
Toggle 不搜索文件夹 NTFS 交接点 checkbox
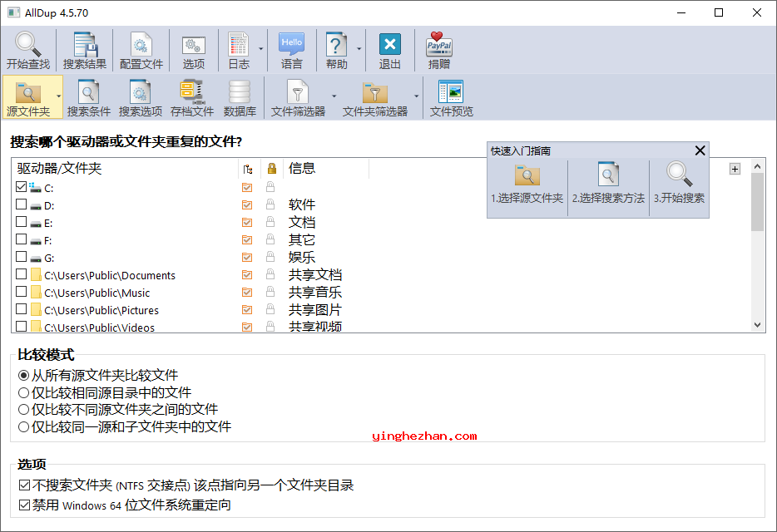pos(24,485)
